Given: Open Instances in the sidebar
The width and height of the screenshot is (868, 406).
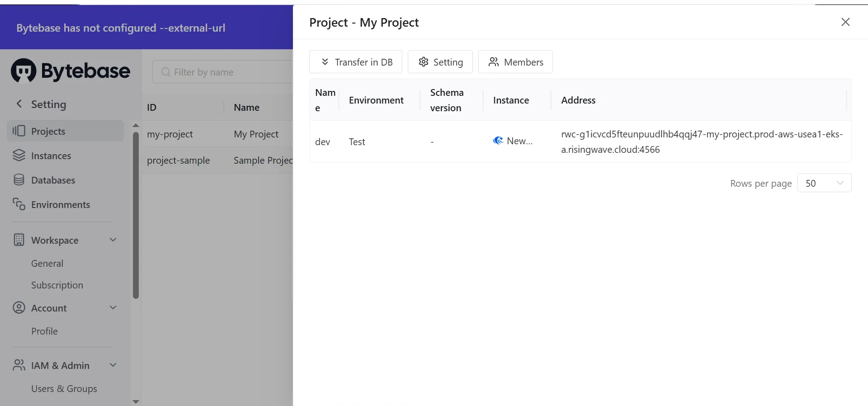Looking at the screenshot, I should pos(66,156).
